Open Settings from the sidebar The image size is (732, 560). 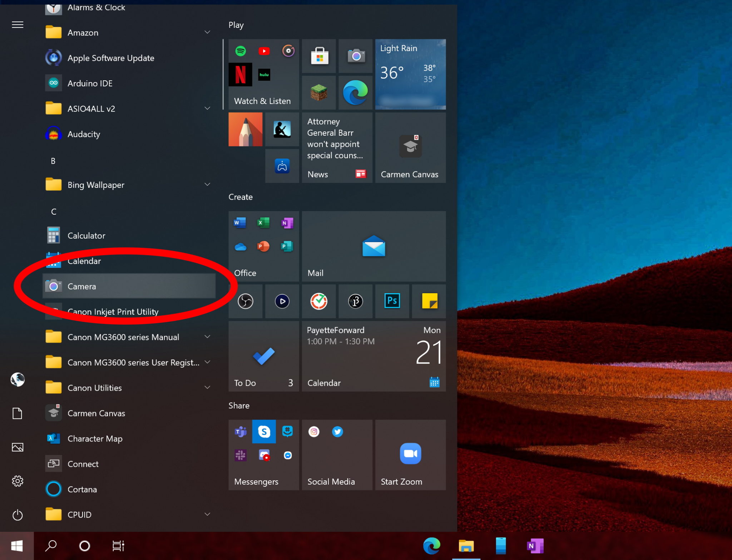click(18, 481)
